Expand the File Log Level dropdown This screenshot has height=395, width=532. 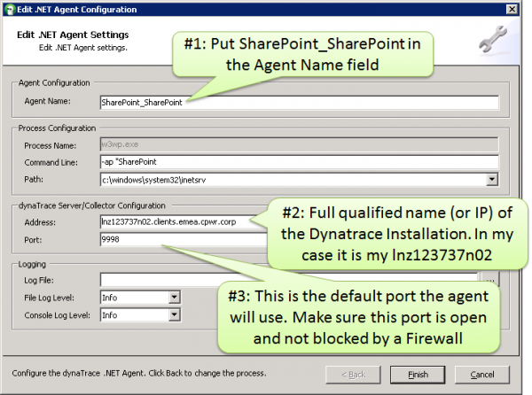click(174, 298)
